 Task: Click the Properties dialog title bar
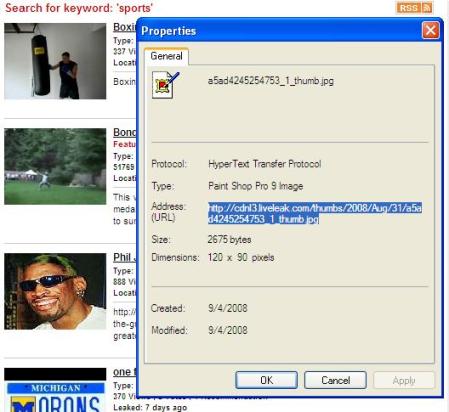click(280, 31)
